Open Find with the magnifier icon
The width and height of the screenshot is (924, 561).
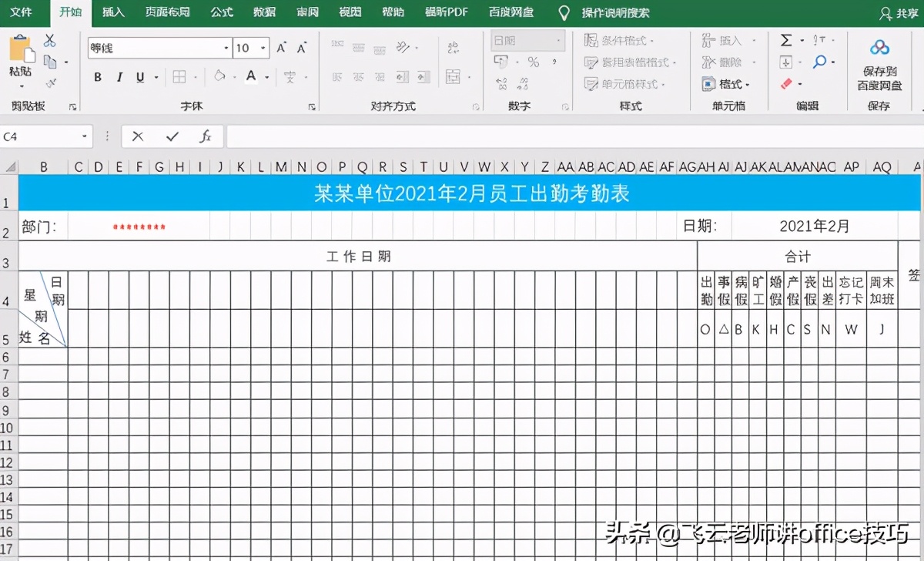819,60
